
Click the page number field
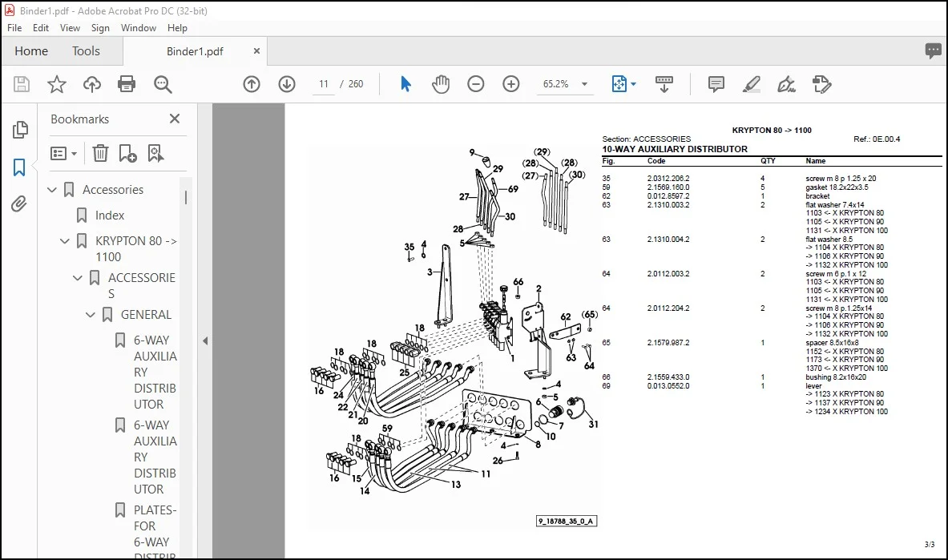pyautogui.click(x=324, y=84)
